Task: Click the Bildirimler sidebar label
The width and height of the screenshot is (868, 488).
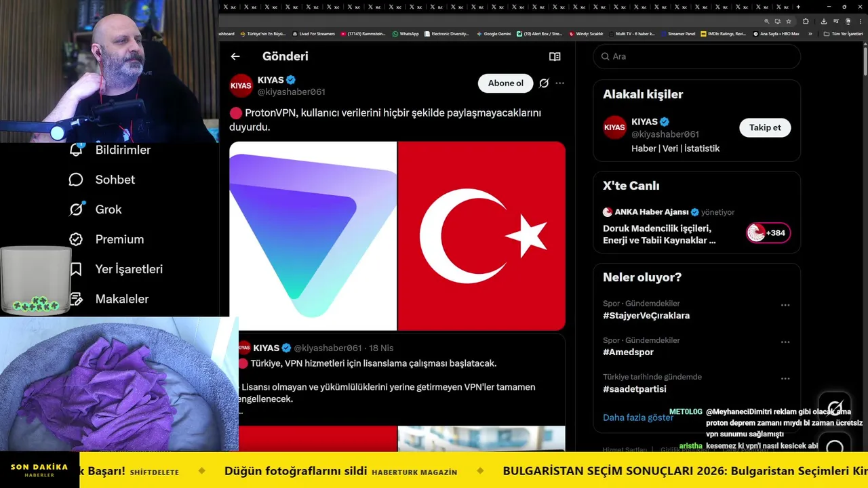Action: point(123,150)
